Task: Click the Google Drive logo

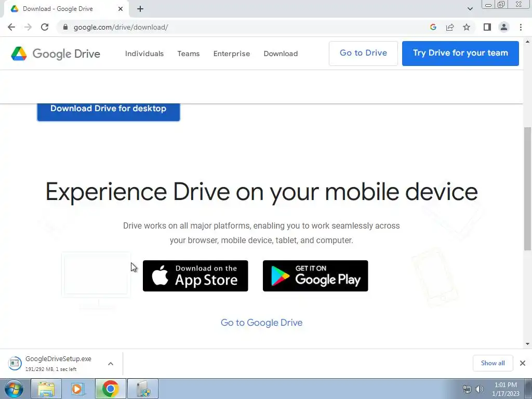Action: point(55,54)
